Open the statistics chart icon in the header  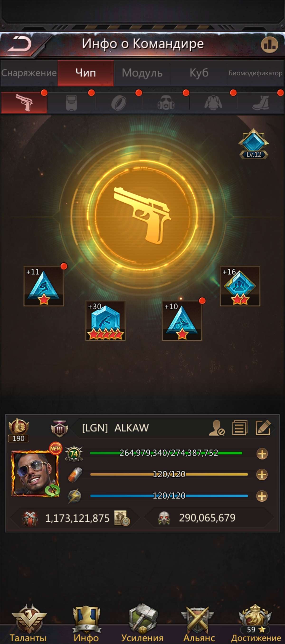pyautogui.click(x=270, y=44)
